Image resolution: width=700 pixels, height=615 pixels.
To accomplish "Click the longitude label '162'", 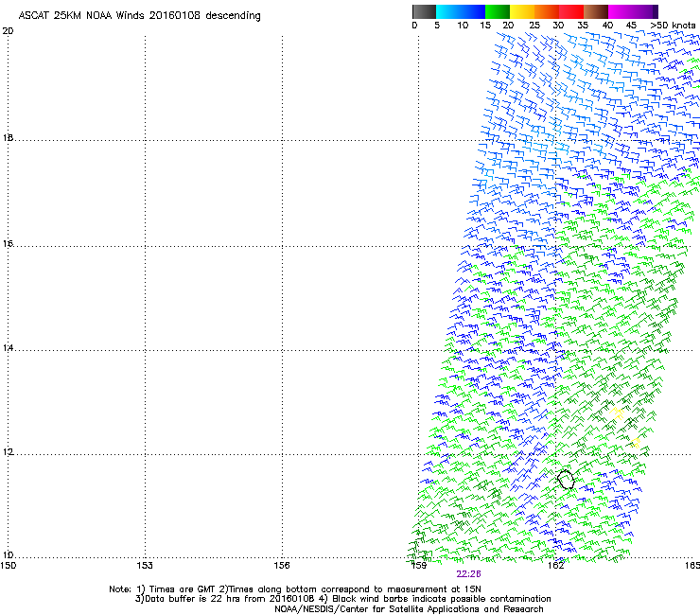I will (x=555, y=566).
